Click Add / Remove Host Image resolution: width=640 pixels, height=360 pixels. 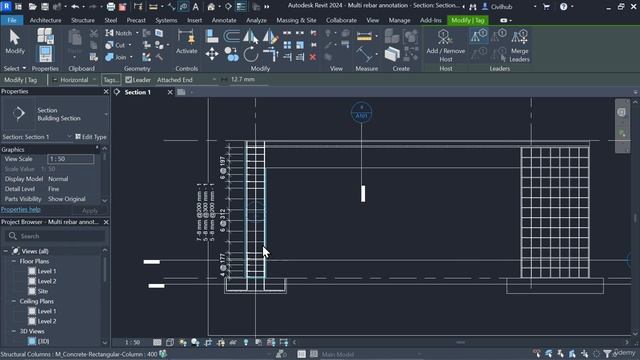coord(445,45)
